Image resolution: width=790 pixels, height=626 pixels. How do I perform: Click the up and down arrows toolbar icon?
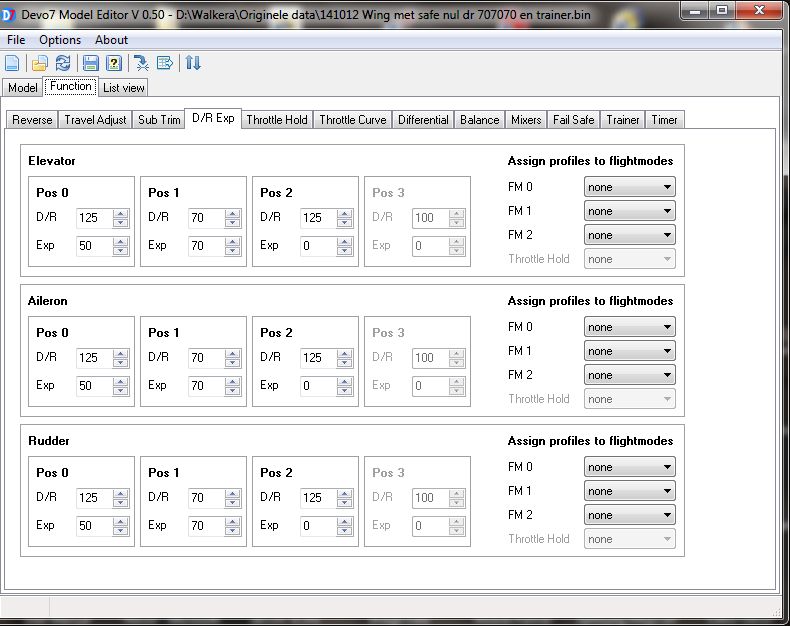tap(193, 63)
